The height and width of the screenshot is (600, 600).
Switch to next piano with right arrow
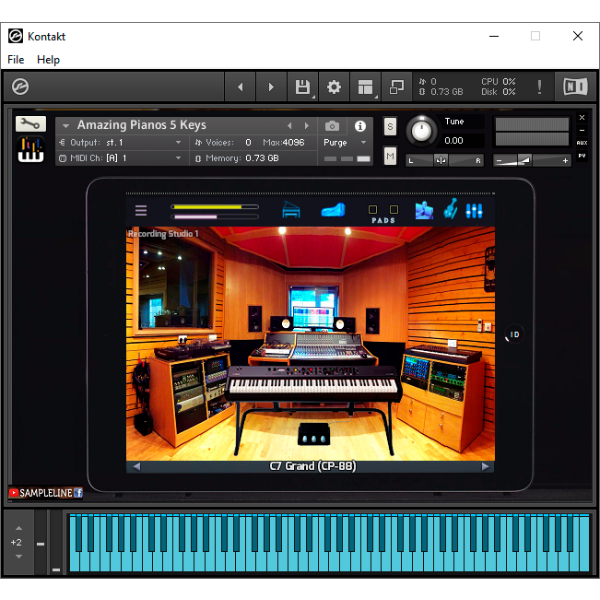485,466
